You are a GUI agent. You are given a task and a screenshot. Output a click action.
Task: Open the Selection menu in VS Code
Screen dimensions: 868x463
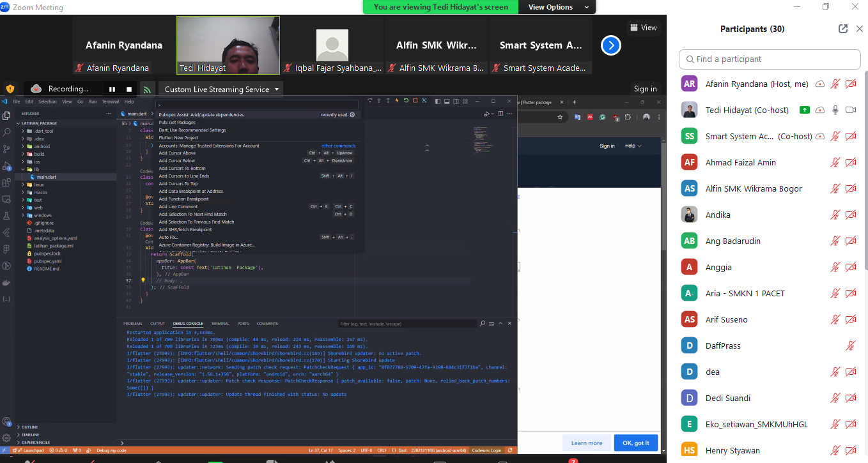pos(47,102)
